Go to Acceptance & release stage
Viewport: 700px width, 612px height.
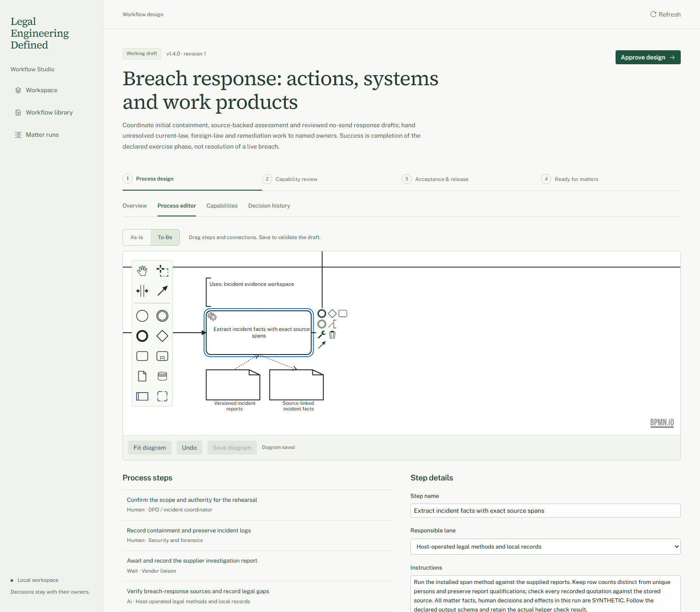click(x=435, y=179)
